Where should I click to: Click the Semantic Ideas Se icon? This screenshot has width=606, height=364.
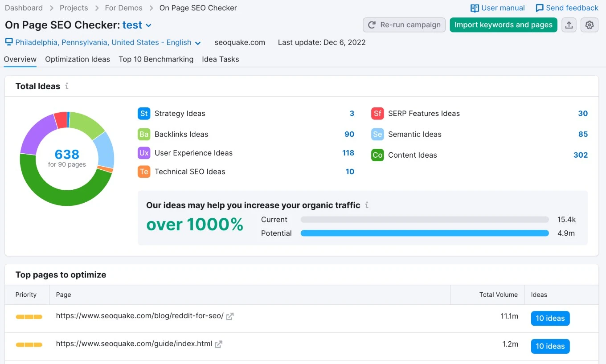click(377, 134)
